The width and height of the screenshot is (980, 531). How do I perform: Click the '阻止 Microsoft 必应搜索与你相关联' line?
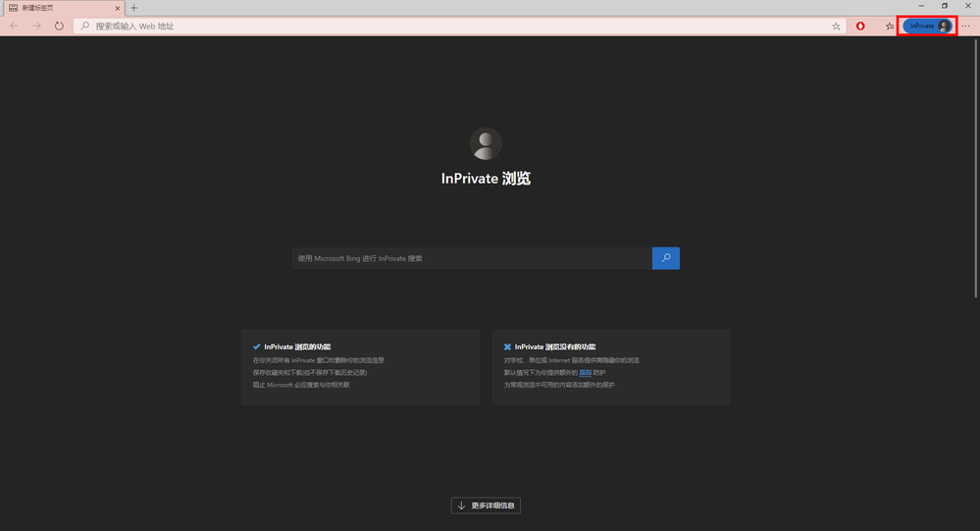coord(301,386)
